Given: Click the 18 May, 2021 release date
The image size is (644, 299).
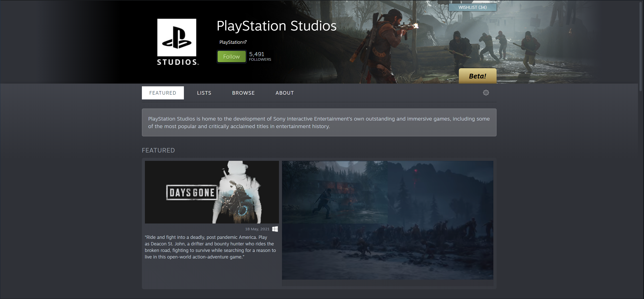Looking at the screenshot, I should (257, 229).
